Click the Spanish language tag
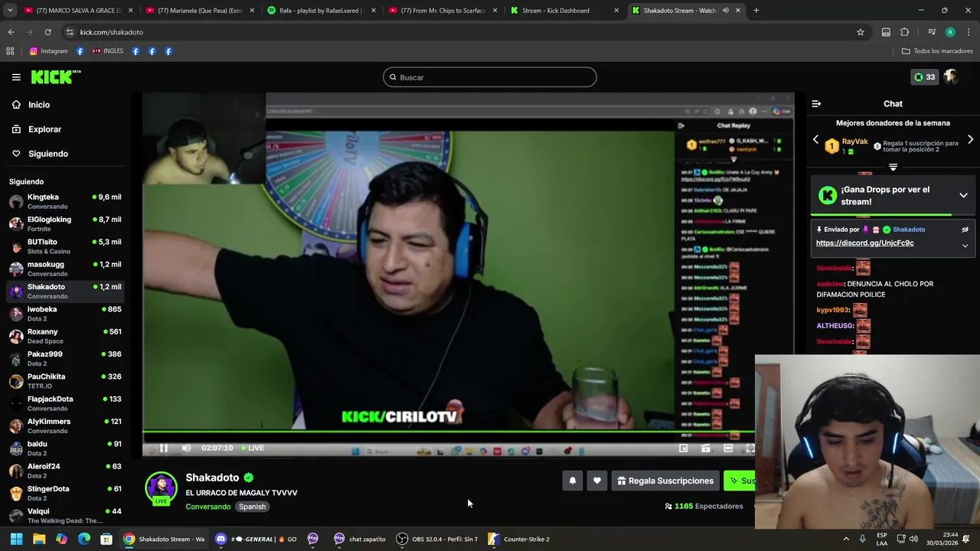The width and height of the screenshot is (980, 551). [x=252, y=507]
